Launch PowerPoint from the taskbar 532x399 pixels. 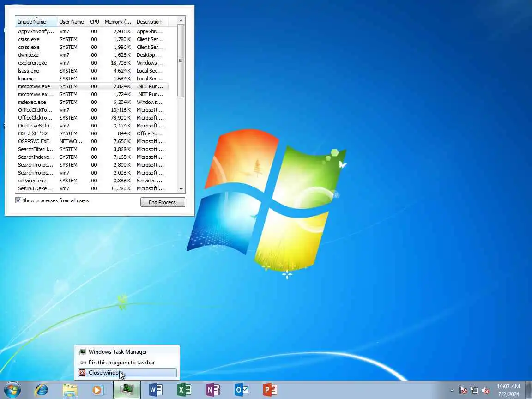pyautogui.click(x=270, y=390)
